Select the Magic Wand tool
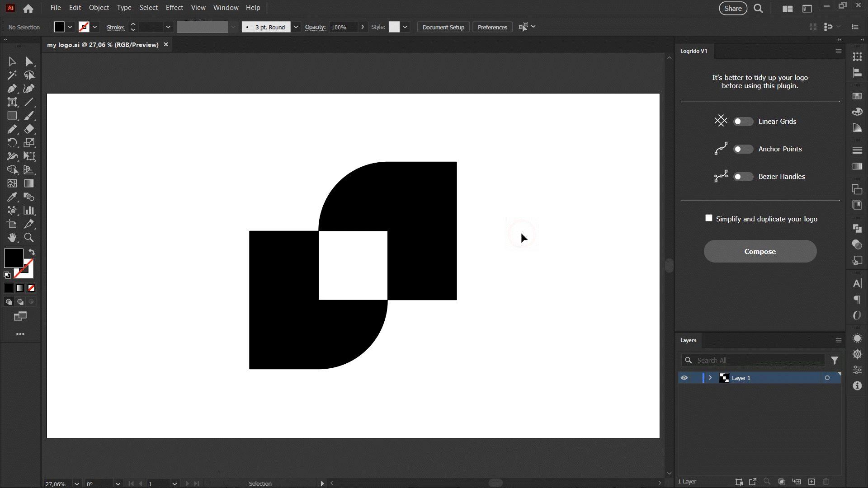The height and width of the screenshot is (488, 868). click(12, 75)
